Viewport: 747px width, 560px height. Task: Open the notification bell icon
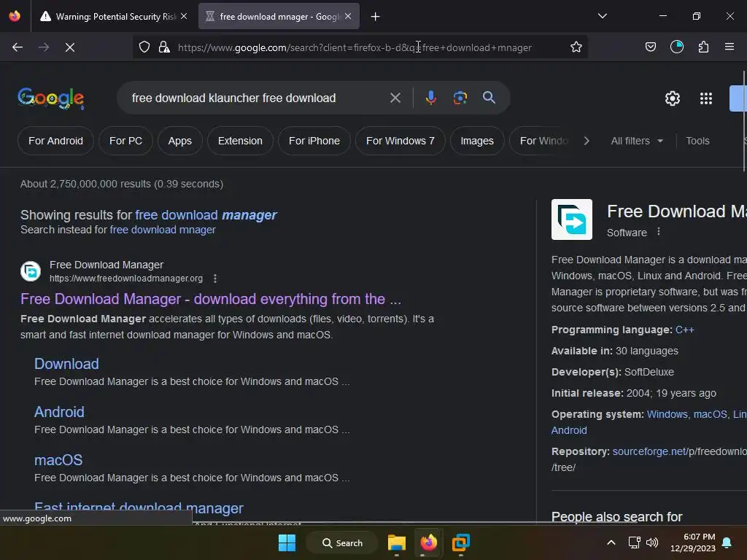click(727, 542)
